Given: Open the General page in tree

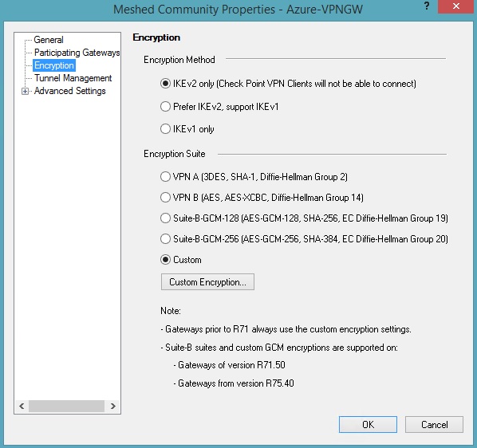Looking at the screenshot, I should [49, 40].
